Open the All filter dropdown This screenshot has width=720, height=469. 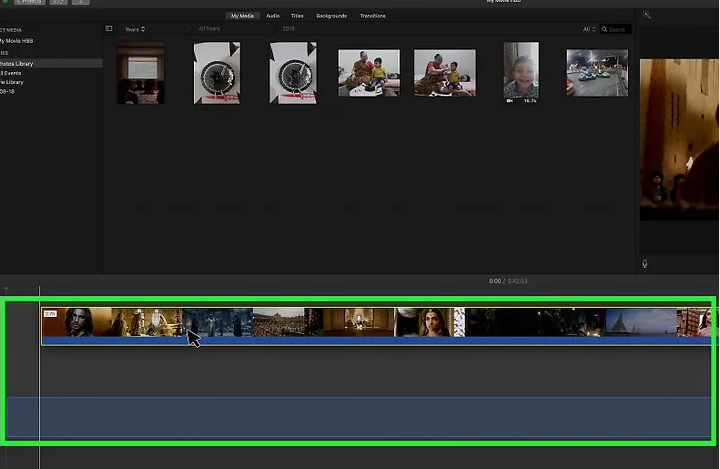click(x=589, y=29)
